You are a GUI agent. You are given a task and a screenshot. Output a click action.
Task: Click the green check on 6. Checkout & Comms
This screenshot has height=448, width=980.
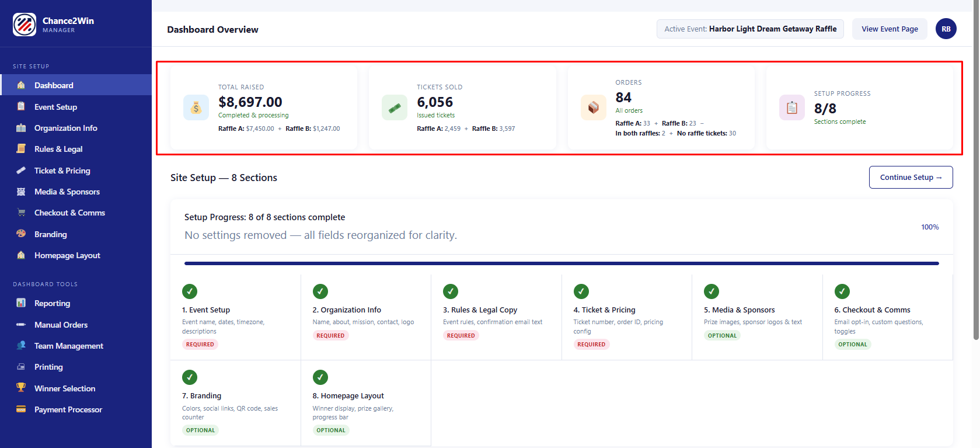[842, 291]
